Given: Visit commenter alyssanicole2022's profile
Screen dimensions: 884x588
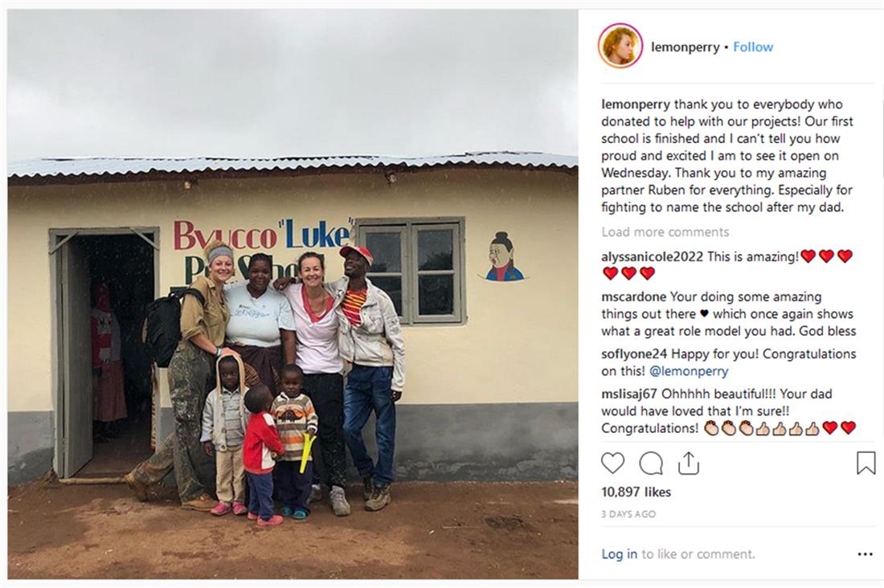Looking at the screenshot, I should [652, 256].
